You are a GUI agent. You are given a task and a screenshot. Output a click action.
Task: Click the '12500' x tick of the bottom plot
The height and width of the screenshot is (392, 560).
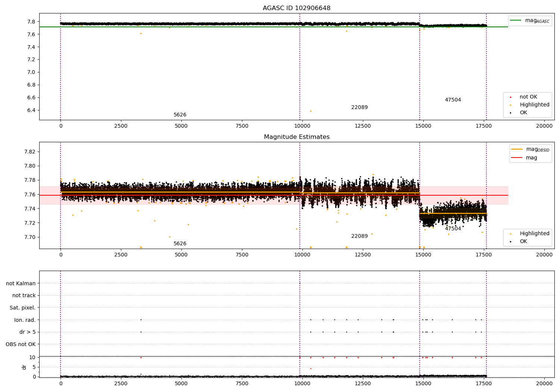[x=363, y=384]
